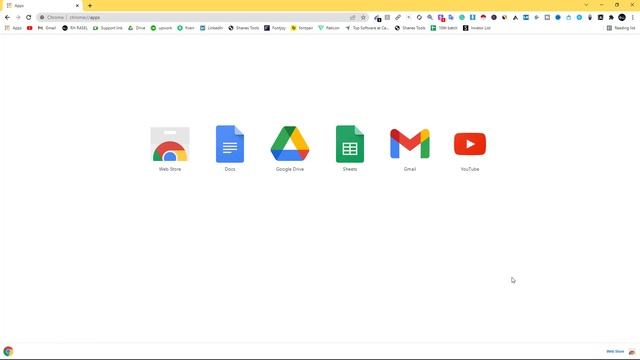Reload the page
640x360 pixels.
coord(29,18)
